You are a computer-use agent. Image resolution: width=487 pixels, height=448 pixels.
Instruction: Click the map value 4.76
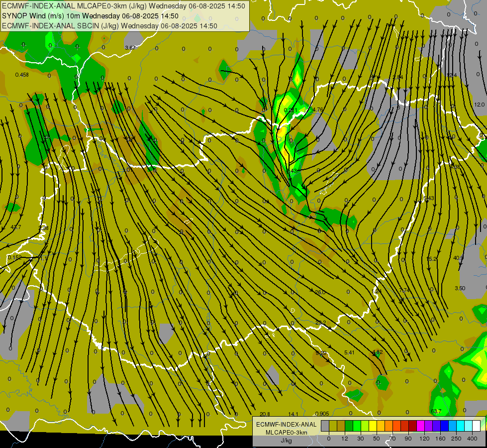click(x=318, y=110)
